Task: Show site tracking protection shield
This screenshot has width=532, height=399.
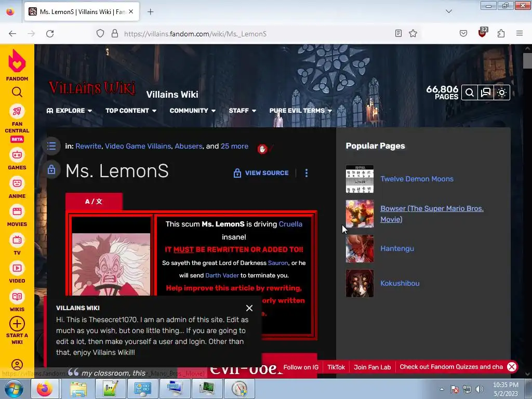Action: [x=100, y=34]
